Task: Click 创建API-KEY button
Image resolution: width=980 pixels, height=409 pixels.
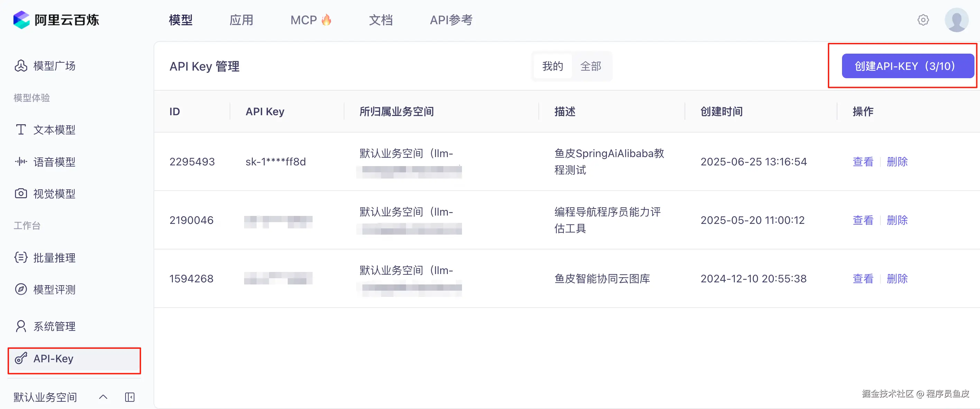Action: [907, 66]
